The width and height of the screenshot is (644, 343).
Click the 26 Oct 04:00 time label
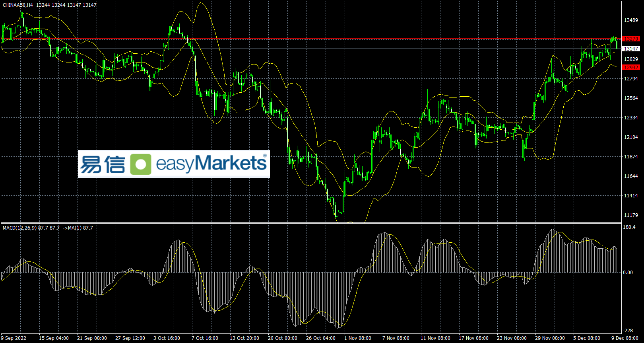point(321,338)
